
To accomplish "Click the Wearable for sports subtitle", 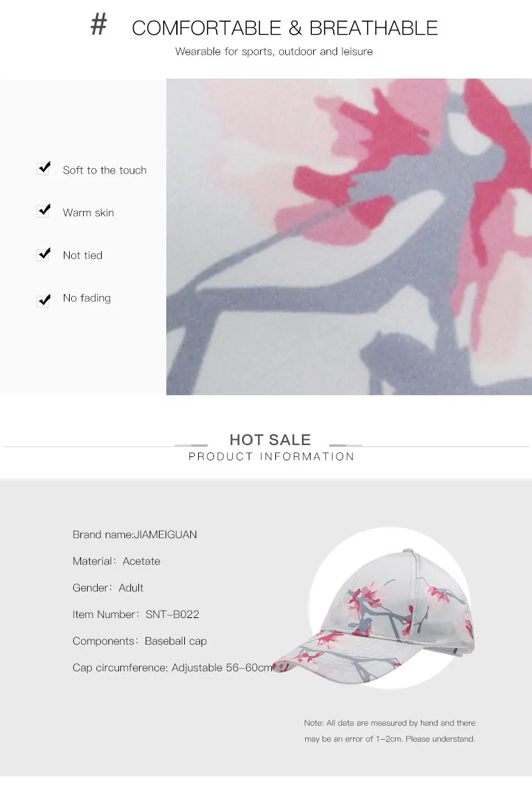I will click(274, 51).
